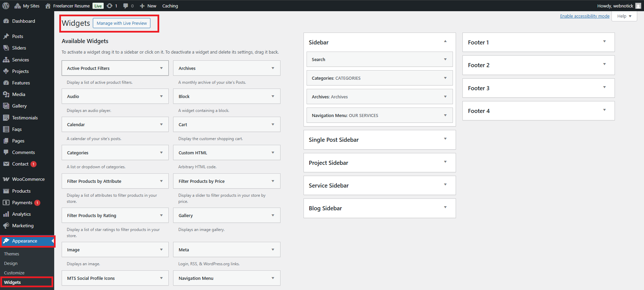Open the Help dropdown tab
The width and height of the screenshot is (644, 290).
tap(624, 16)
